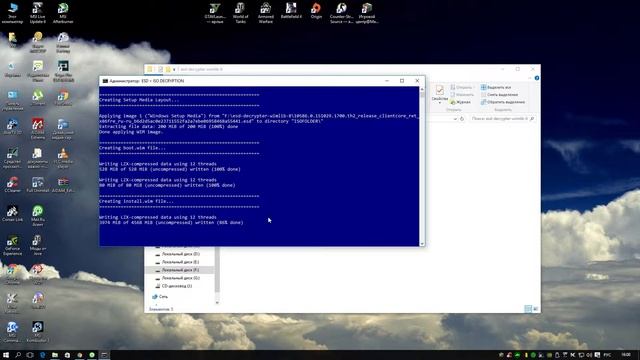Select Сеть in Explorer navigation pane

(160, 297)
